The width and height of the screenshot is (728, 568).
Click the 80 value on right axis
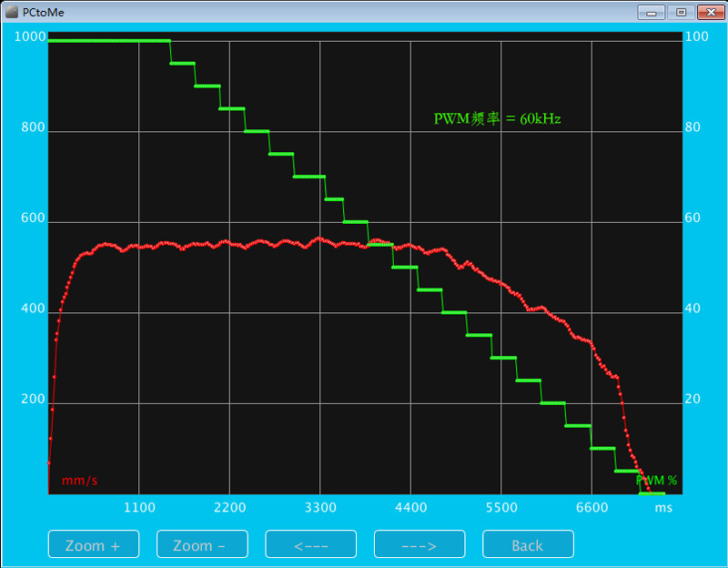693,127
